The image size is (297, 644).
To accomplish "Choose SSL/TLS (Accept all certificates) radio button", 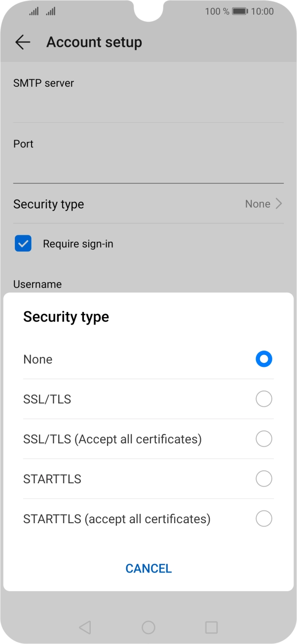I will pos(264,439).
